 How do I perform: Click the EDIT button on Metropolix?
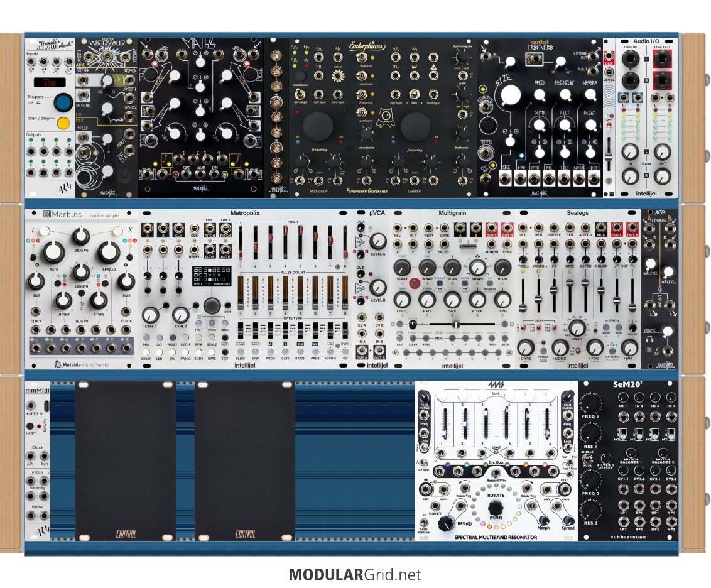[x=225, y=352]
